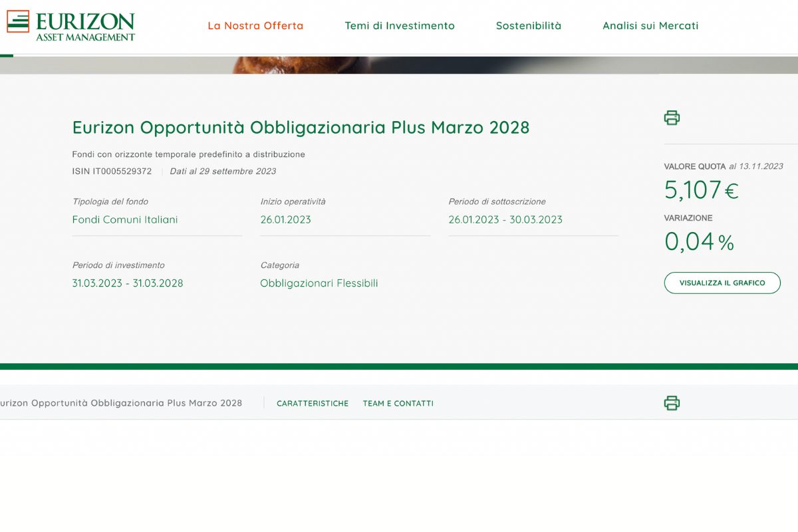Click the Eurizon Asset Management logo
Image resolution: width=798 pixels, height=532 pixels.
point(70,26)
